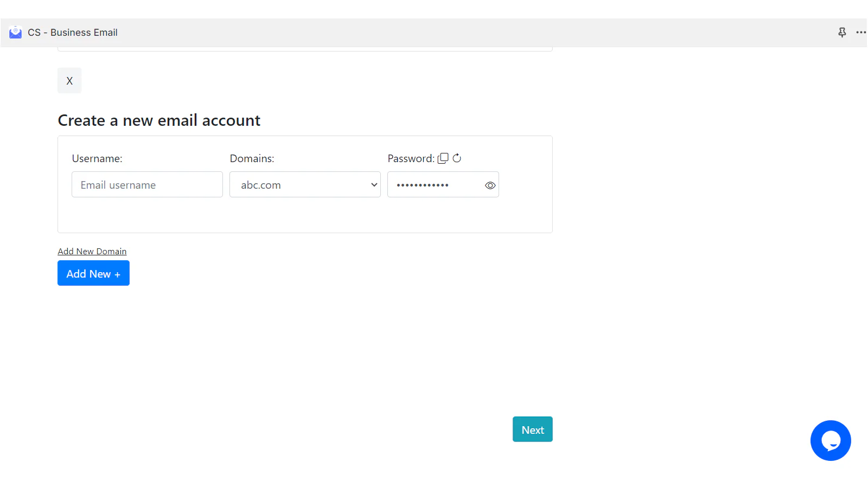The width and height of the screenshot is (868, 488).
Task: Copy the generated password to clipboard
Action: 443,158
